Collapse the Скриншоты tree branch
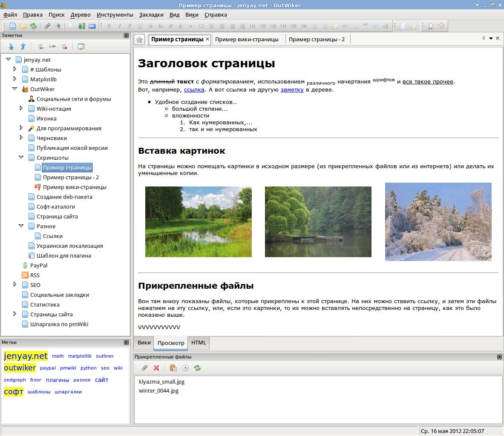The image size is (504, 436). pos(21,157)
